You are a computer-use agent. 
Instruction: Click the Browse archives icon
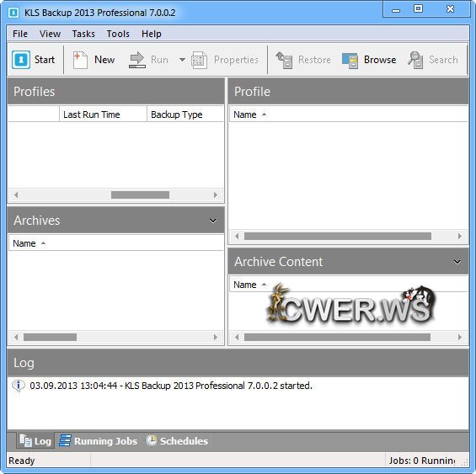[350, 61]
